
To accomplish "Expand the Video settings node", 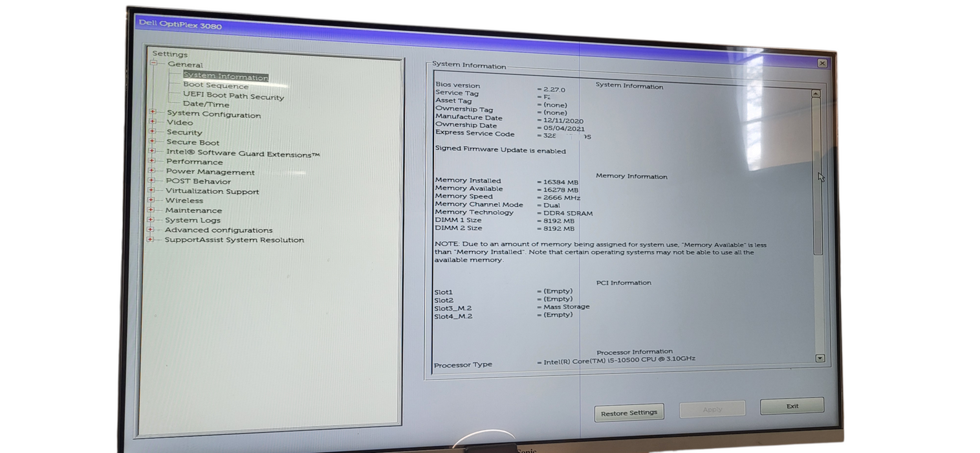I will tap(153, 122).
